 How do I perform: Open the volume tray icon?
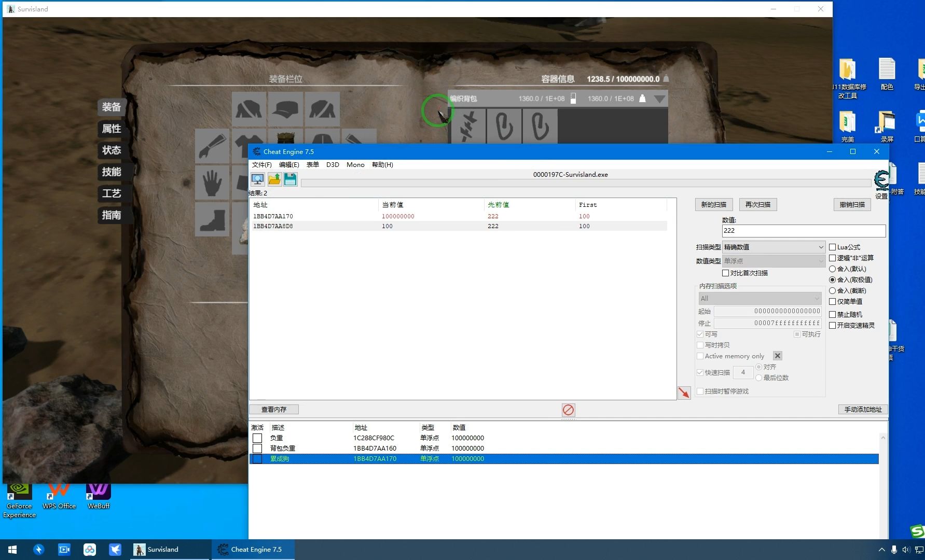(x=906, y=550)
